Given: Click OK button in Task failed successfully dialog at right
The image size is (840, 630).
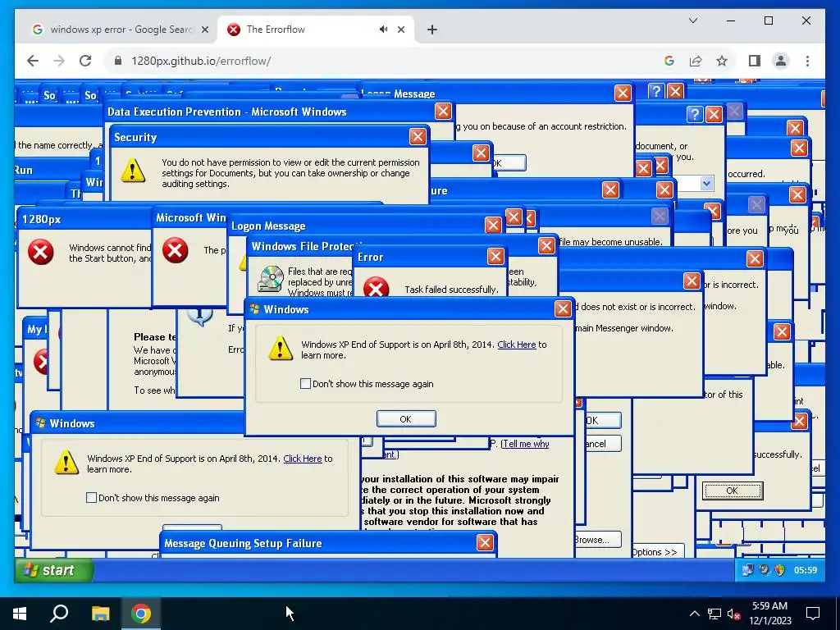Looking at the screenshot, I should click(733, 491).
